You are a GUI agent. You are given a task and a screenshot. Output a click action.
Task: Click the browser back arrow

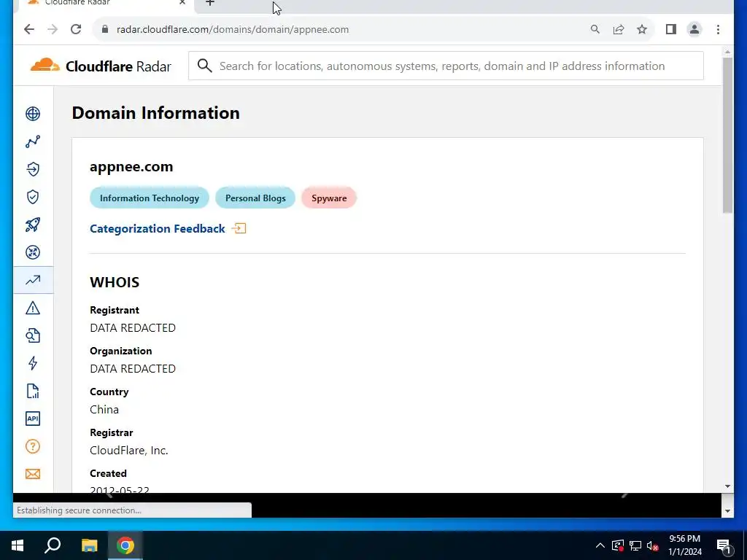(x=29, y=29)
